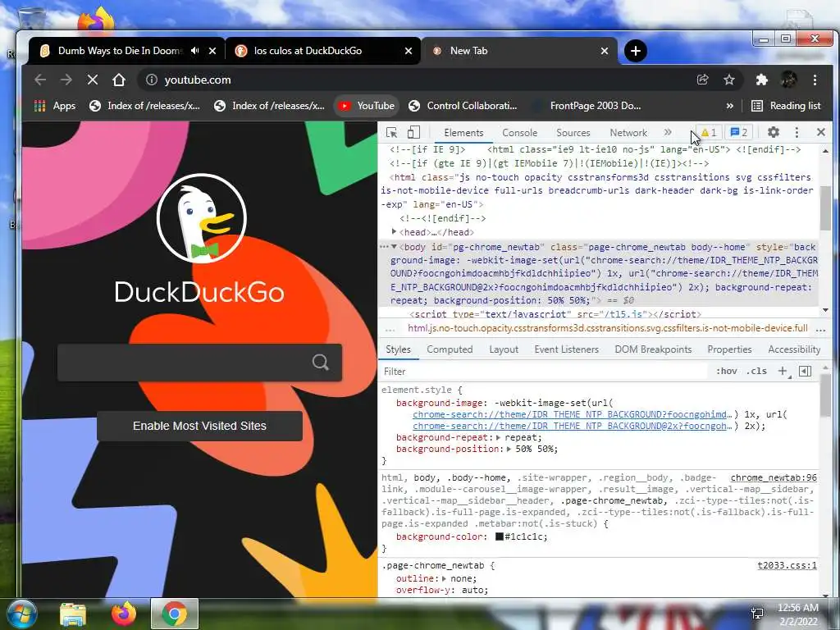Bookmark this tab with star icon
Screen dimensions: 840x630
pyautogui.click(x=728, y=80)
